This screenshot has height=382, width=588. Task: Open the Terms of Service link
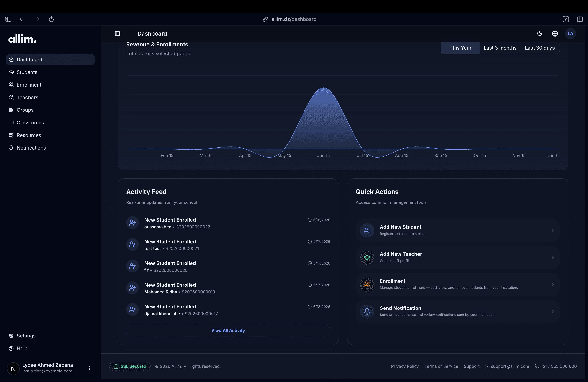[441, 366]
